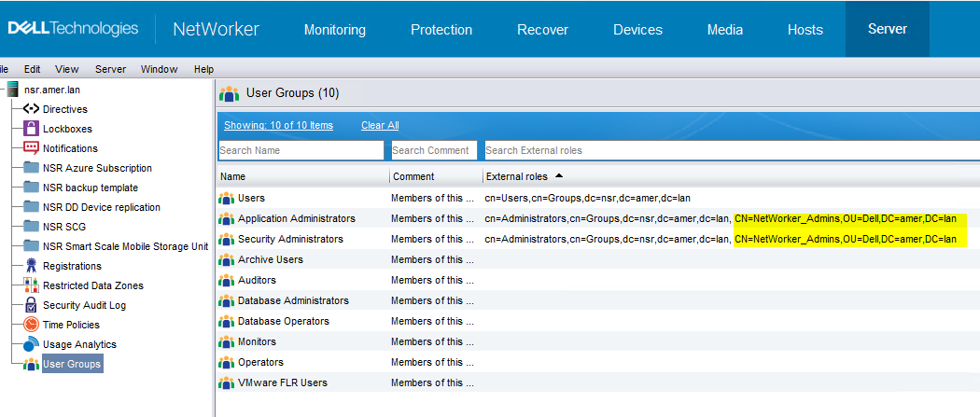Click the Time Policies clock icon

tap(31, 325)
